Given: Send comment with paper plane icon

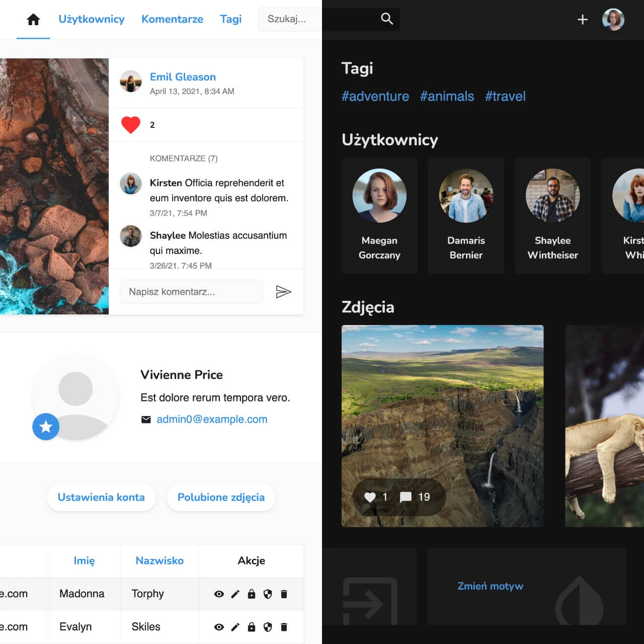Looking at the screenshot, I should pos(283,292).
